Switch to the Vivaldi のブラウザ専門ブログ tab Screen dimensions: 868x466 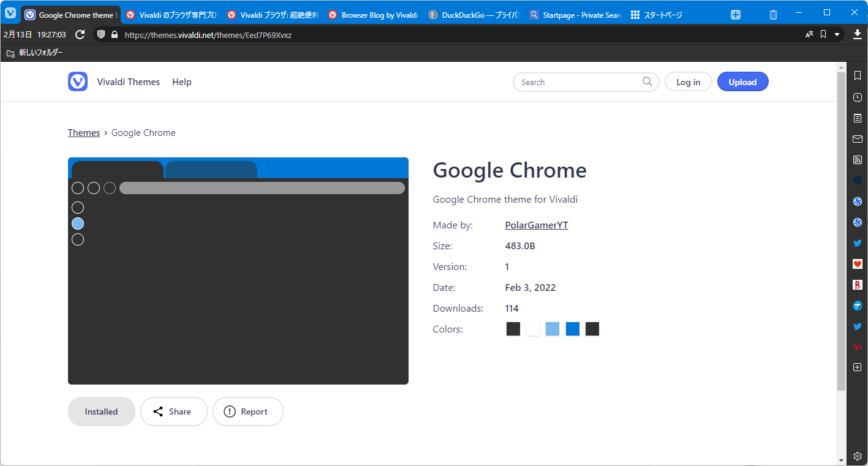pyautogui.click(x=172, y=15)
